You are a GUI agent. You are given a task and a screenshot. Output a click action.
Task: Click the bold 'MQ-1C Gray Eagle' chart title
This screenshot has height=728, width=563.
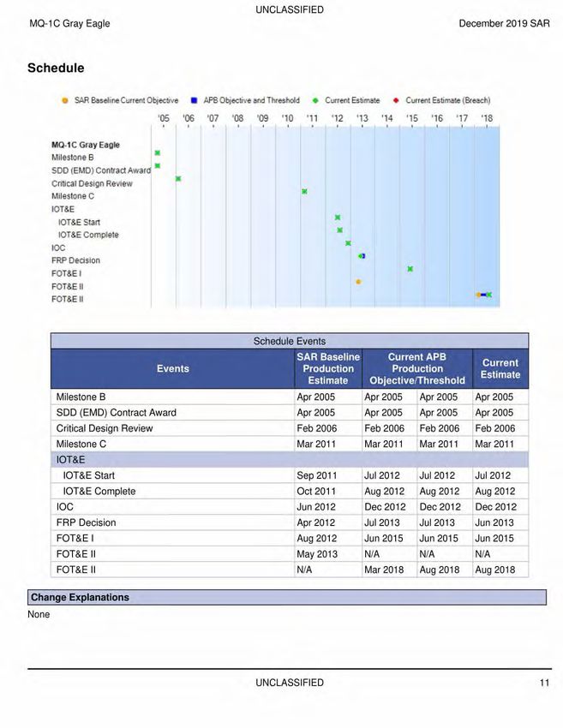point(86,145)
